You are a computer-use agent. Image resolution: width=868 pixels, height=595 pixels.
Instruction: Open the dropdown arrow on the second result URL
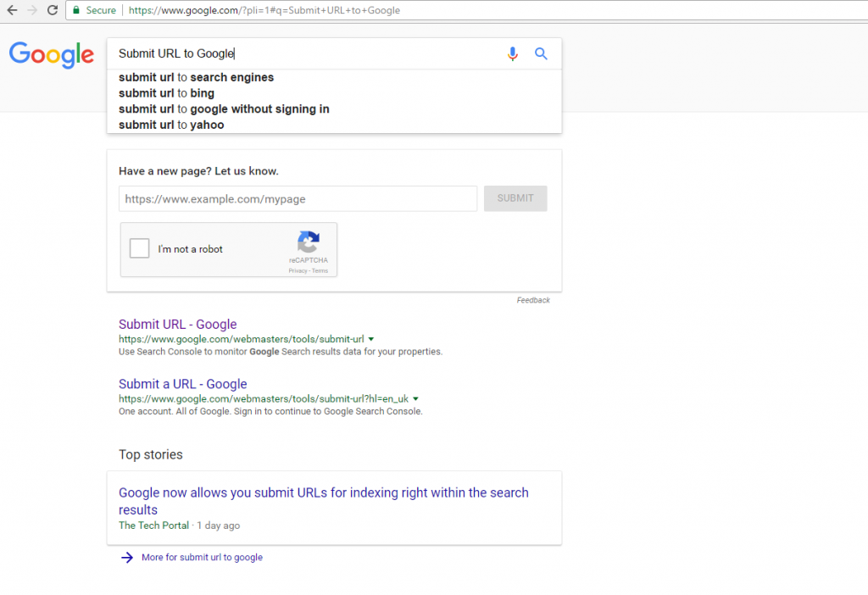click(x=415, y=398)
